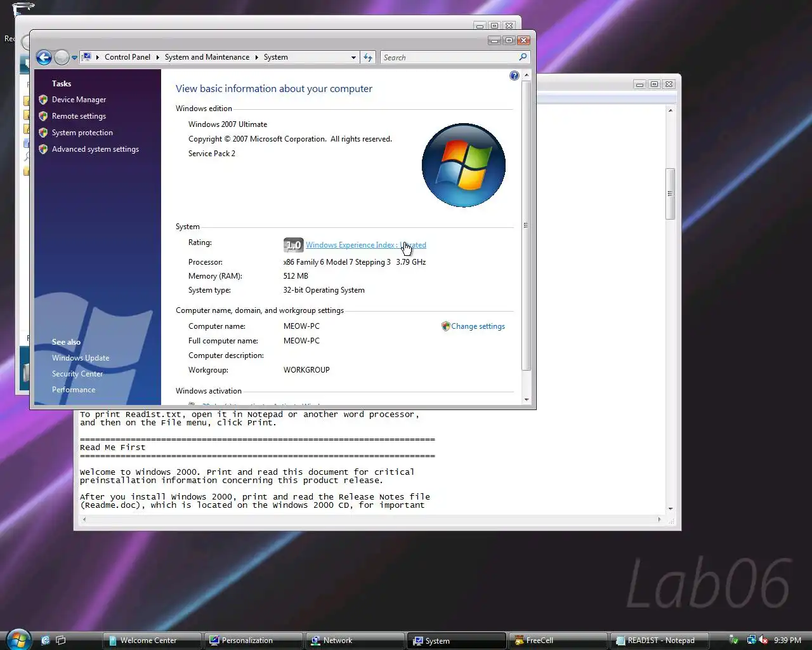Open Windows Update under See also
This screenshot has width=812, height=650.
click(x=81, y=358)
